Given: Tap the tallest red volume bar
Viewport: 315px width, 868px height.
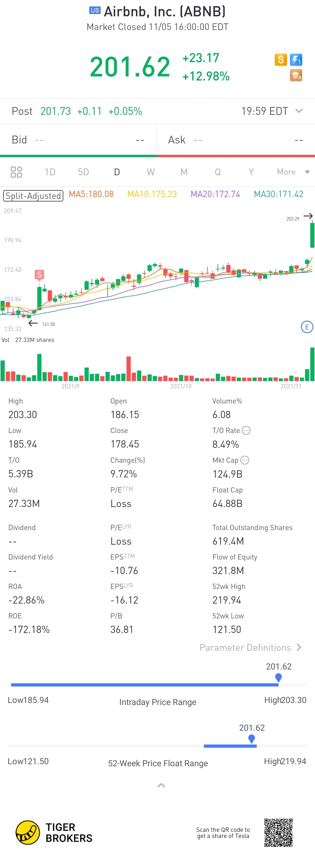Looking at the screenshot, I should tap(128, 368).
